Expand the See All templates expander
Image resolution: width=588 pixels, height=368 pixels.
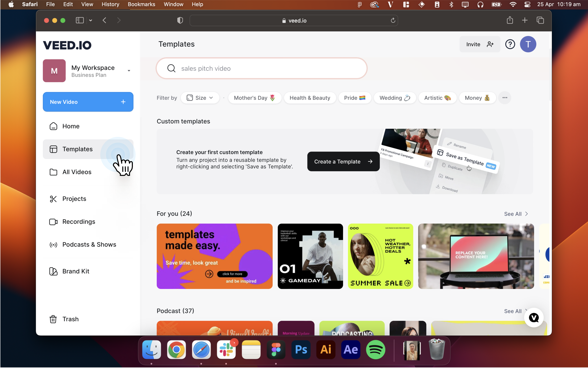[516, 214]
